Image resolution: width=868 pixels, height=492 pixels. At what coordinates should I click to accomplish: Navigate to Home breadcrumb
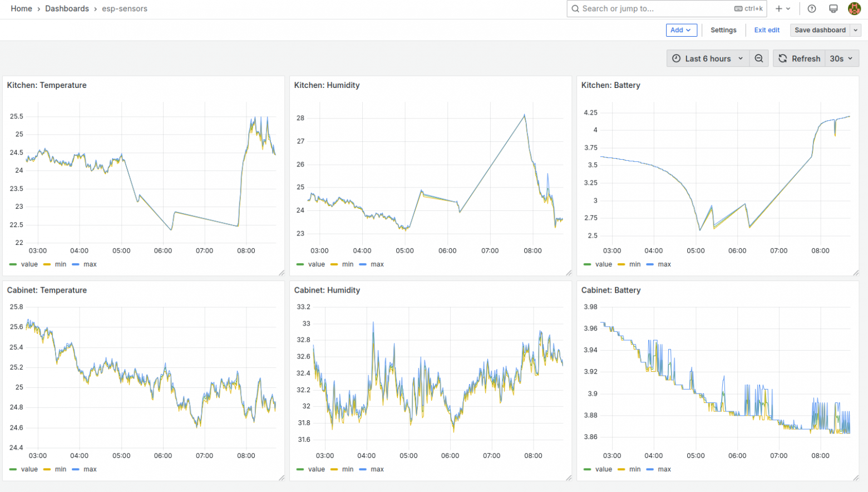(21, 8)
